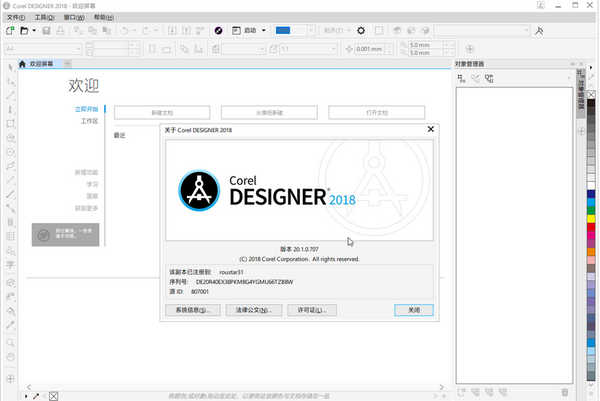600x401 pixels.
Task: Click the middle icon atop the 对象管理器 docker
Action: [x=476, y=79]
